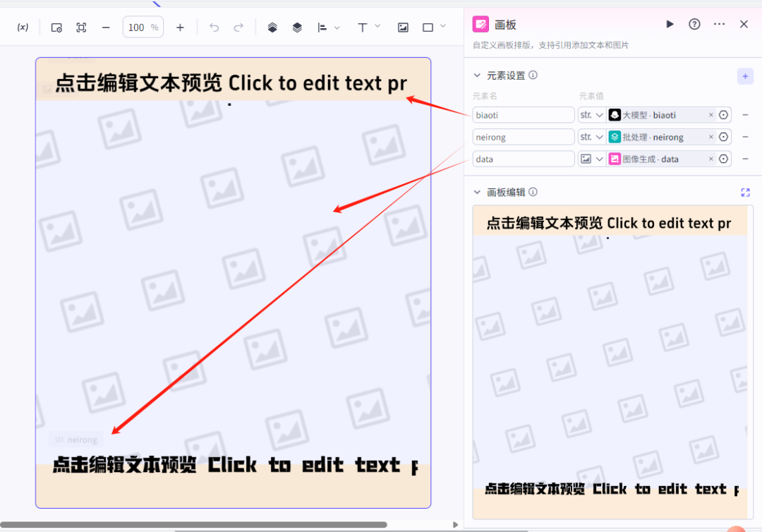The width and height of the screenshot is (762, 532).
Task: Send layer backward icon
Action: tap(297, 28)
